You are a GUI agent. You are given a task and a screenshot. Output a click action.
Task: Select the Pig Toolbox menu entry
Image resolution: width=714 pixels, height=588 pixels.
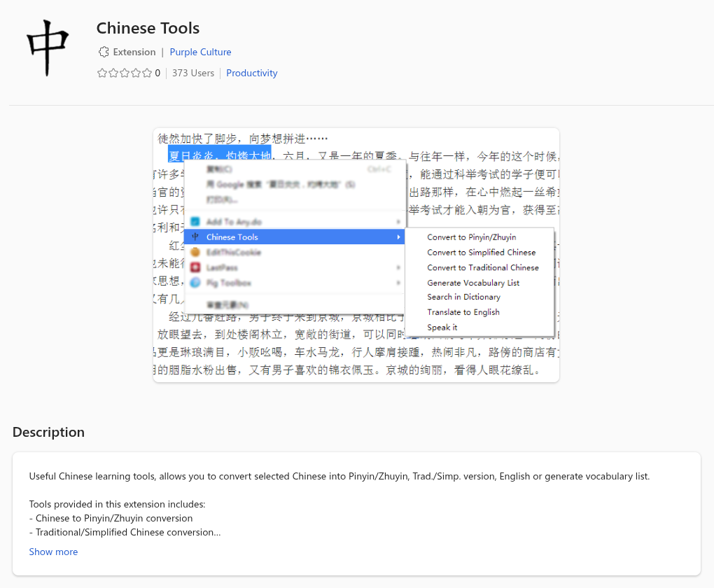(294, 283)
